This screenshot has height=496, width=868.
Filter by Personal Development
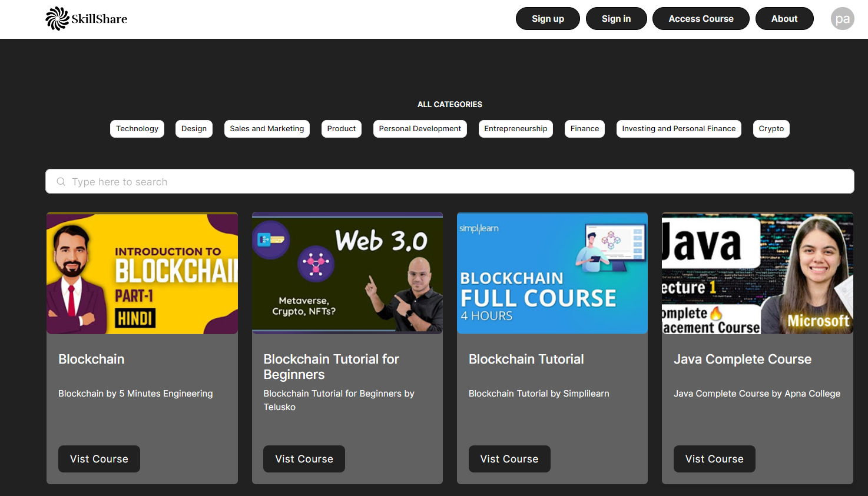pyautogui.click(x=420, y=129)
